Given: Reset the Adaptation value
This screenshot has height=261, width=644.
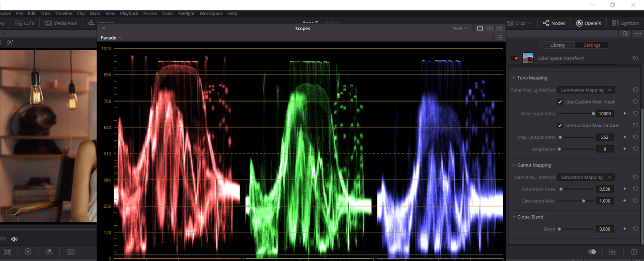Looking at the screenshot, I should coord(635,149).
